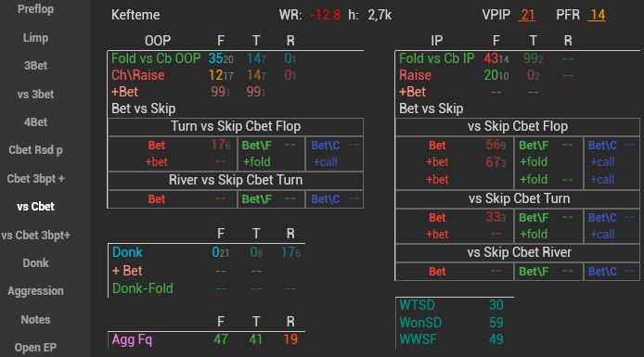
Task: Open the Aggression tab
Action: 36,291
